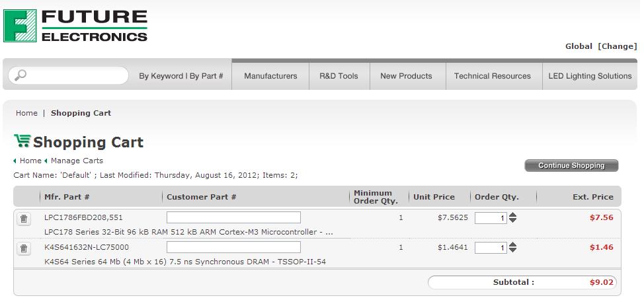Delete LPC1786FBD208,551 from the cart
Viewport: 644px width, 300px height.
[x=24, y=219]
